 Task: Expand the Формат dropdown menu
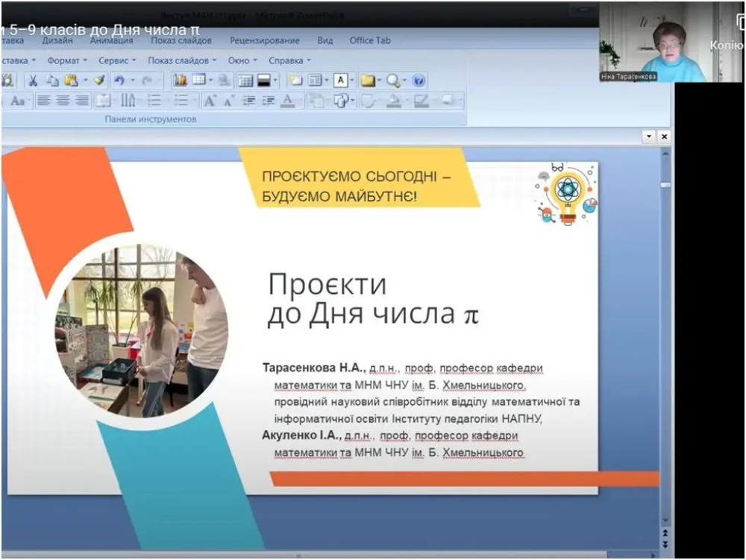66,60
